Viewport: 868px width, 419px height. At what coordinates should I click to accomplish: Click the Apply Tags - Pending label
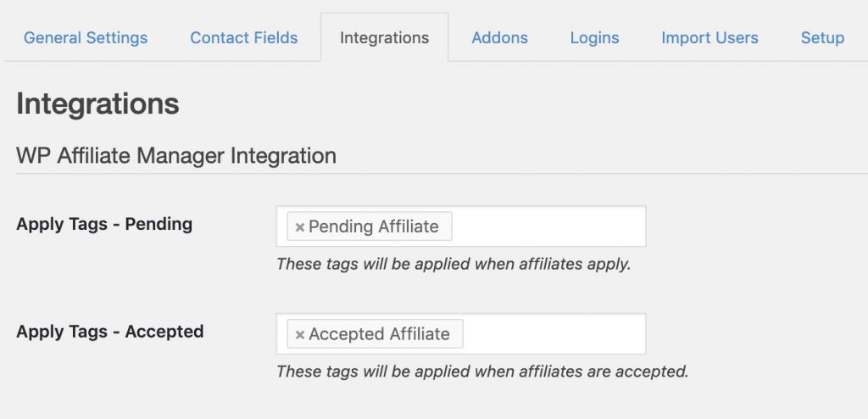[104, 225]
